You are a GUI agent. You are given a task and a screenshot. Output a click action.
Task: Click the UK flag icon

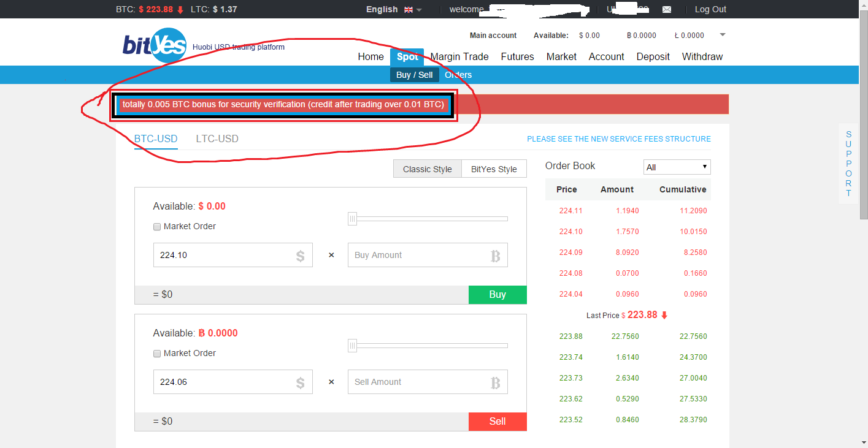(409, 10)
